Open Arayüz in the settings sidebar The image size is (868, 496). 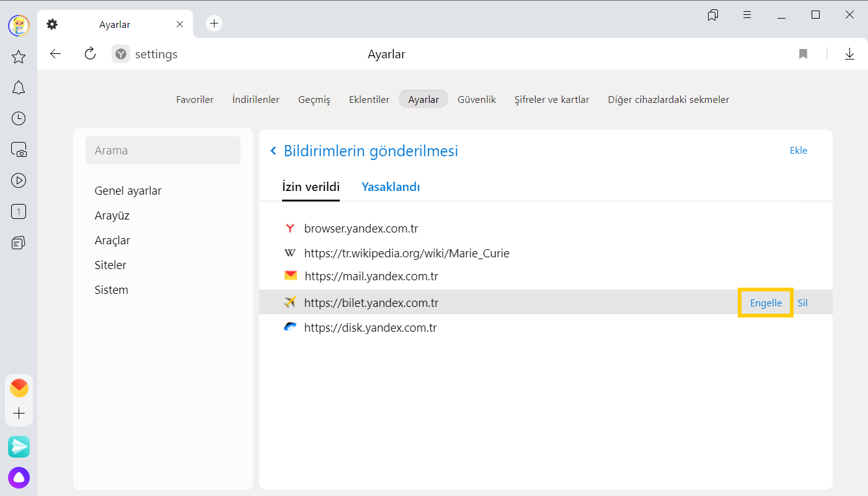(x=112, y=216)
